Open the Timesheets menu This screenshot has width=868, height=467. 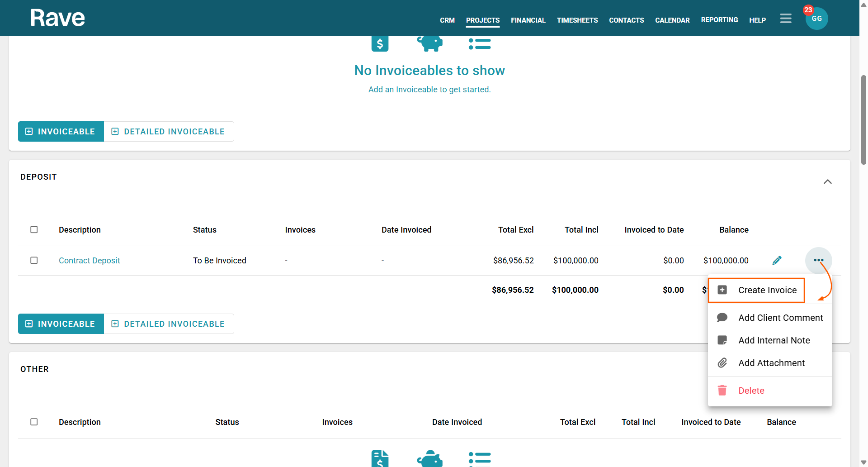pos(577,20)
